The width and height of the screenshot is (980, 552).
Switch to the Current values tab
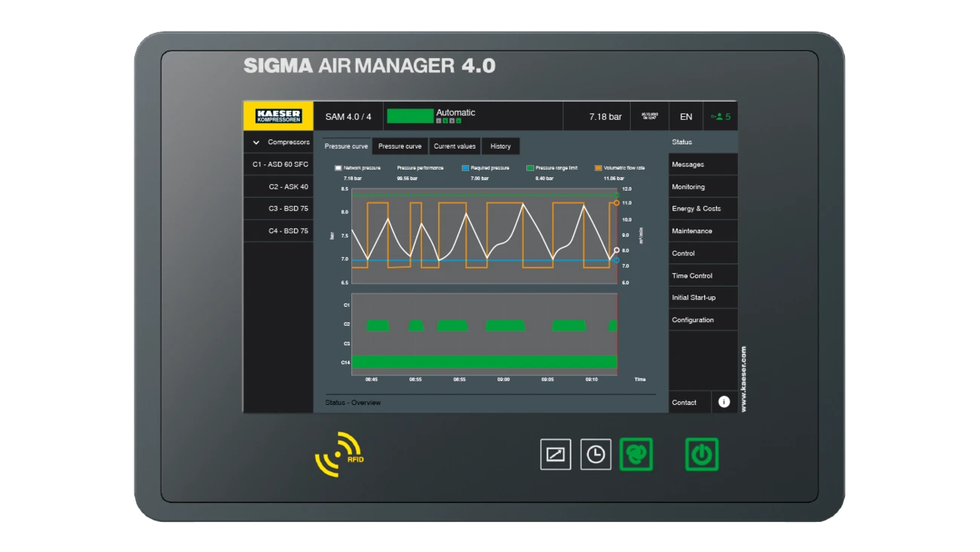[453, 146]
